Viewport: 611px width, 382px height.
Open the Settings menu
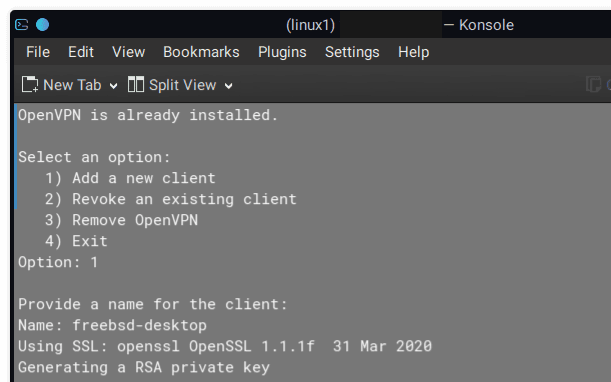352,52
